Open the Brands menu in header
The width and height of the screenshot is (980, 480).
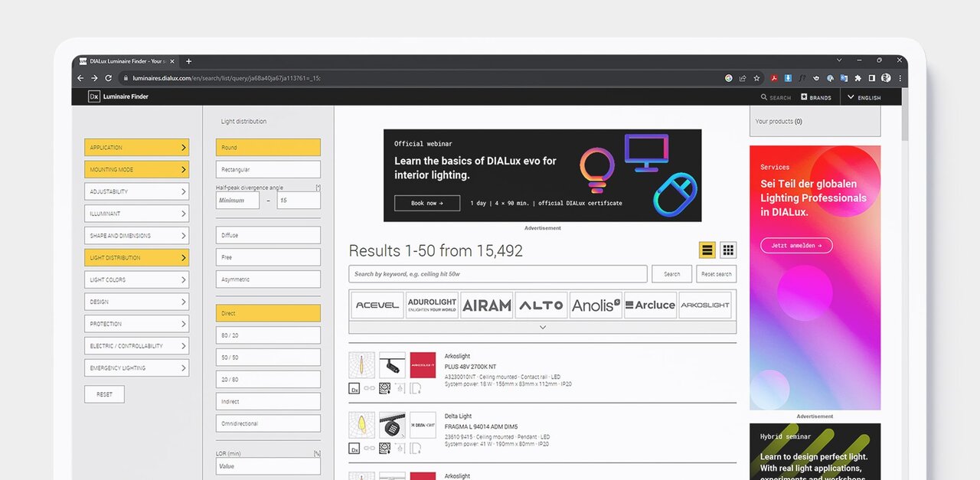coord(816,97)
